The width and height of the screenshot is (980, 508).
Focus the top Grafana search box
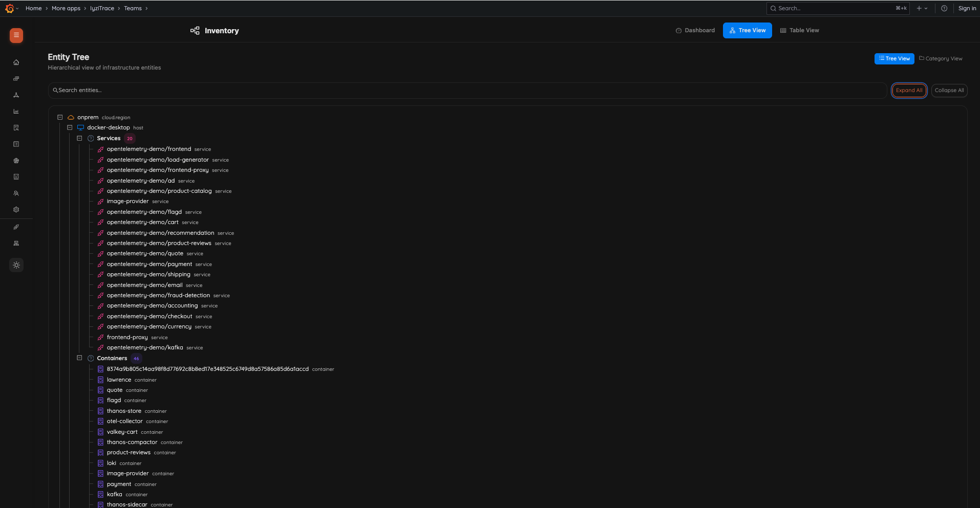(838, 8)
